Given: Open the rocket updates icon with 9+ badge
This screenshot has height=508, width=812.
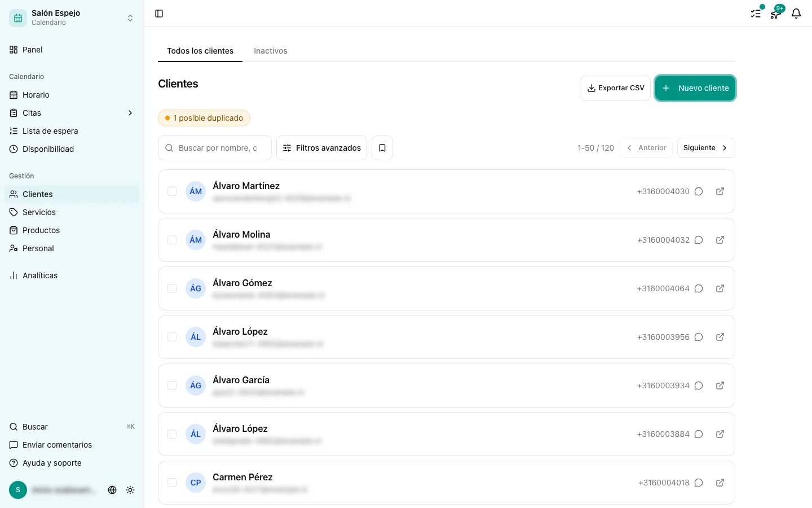Looking at the screenshot, I should 776,14.
